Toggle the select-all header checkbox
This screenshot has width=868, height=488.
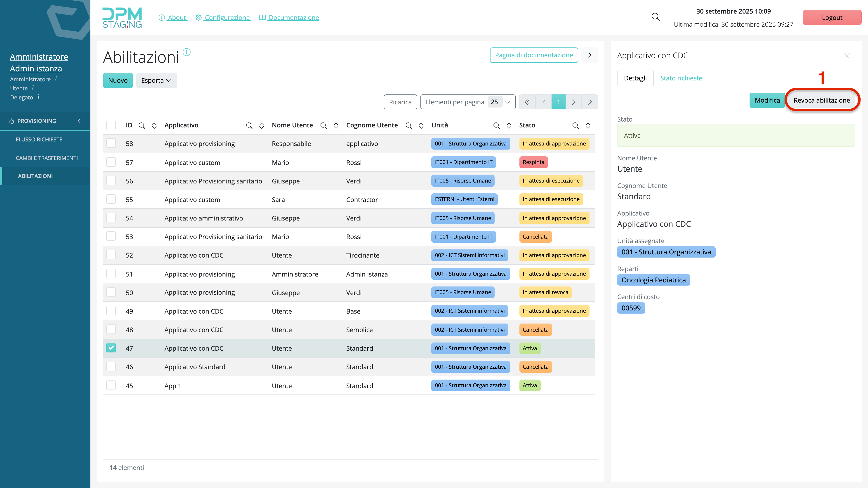pyautogui.click(x=111, y=125)
